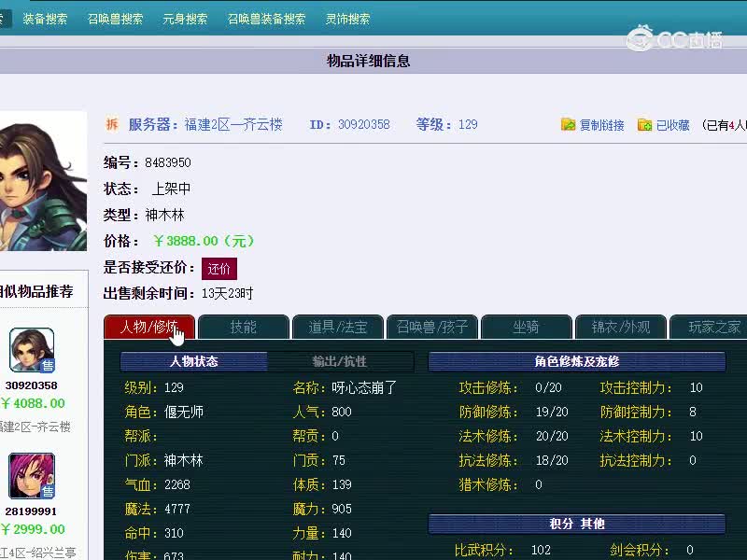Click the 已收藏 folder icon
This screenshot has height=560, width=747.
click(x=644, y=124)
